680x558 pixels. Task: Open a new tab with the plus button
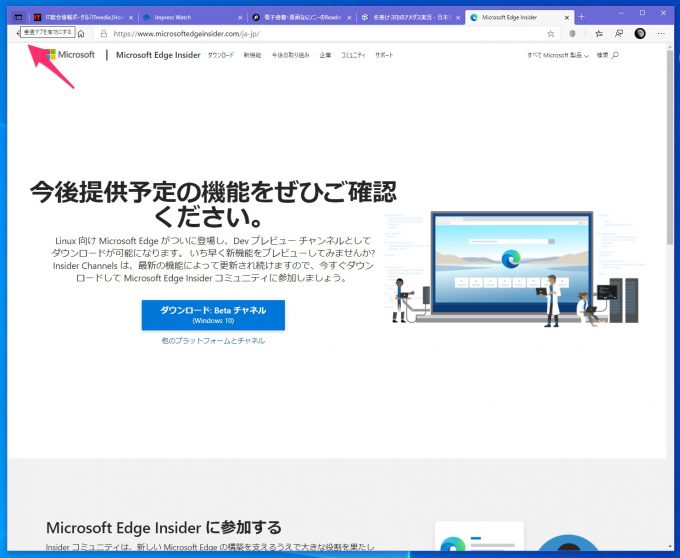[x=582, y=17]
